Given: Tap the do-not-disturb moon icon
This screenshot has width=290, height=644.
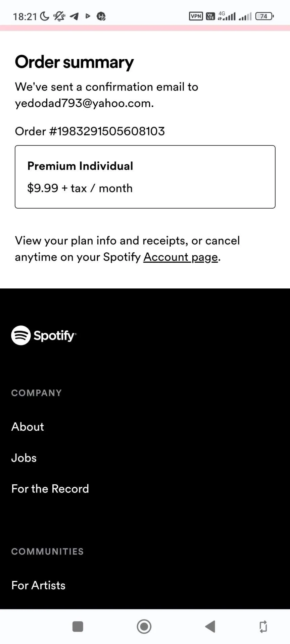Looking at the screenshot, I should [x=44, y=16].
